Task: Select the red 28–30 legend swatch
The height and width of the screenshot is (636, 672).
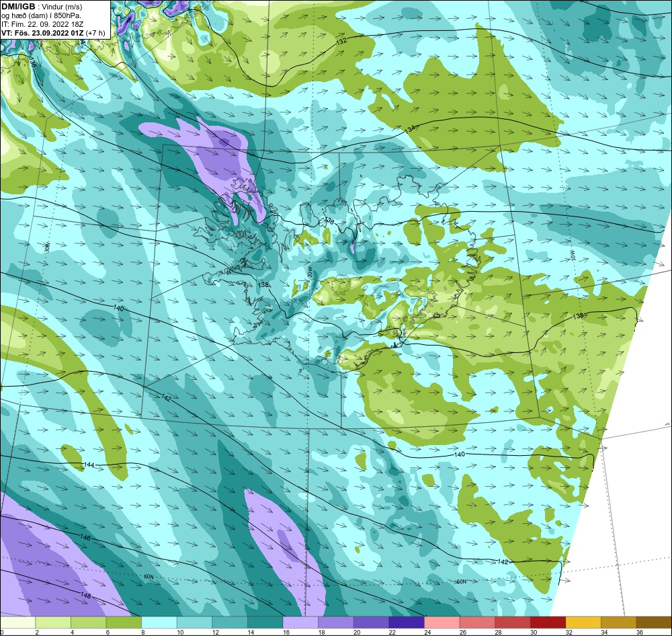Action: coord(513,623)
